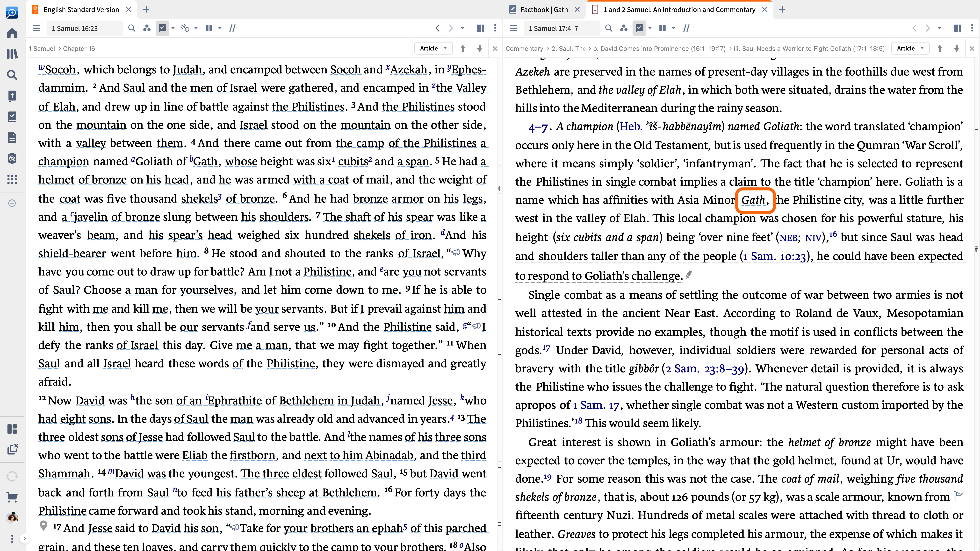Close the Factbook | Gath tab
The image size is (980, 551).
[577, 9]
